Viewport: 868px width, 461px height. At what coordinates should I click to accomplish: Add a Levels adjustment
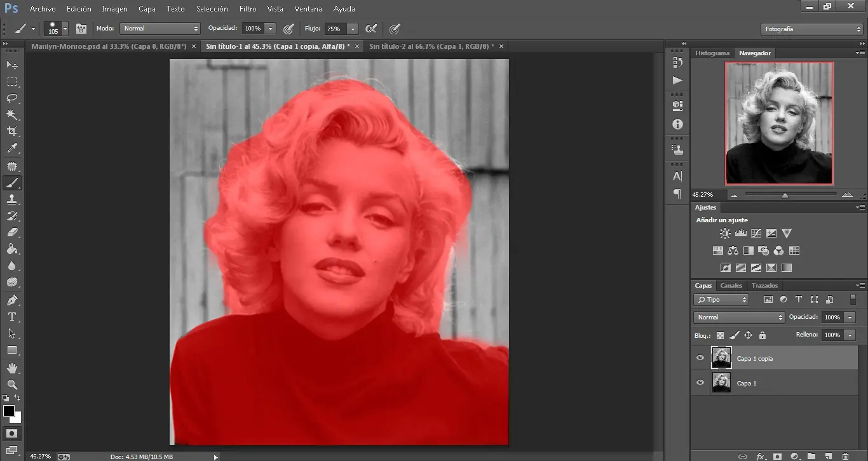[740, 234]
